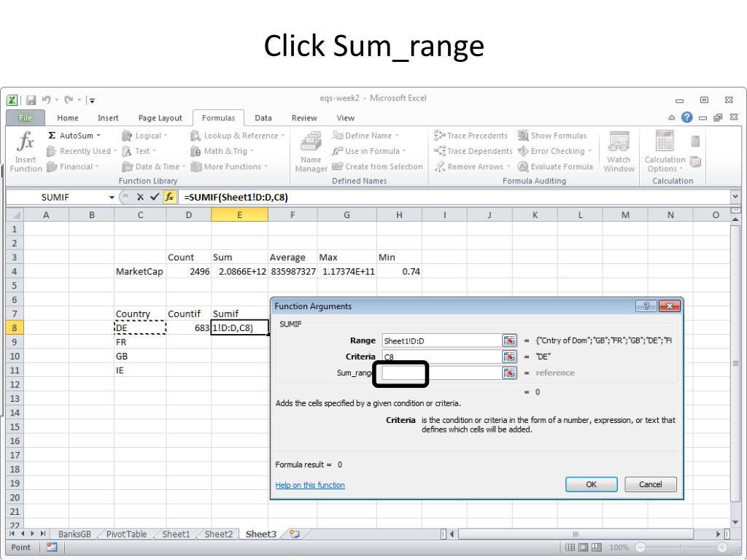
Task: Switch to Page Break Preview in status bar
Action: pos(597,548)
